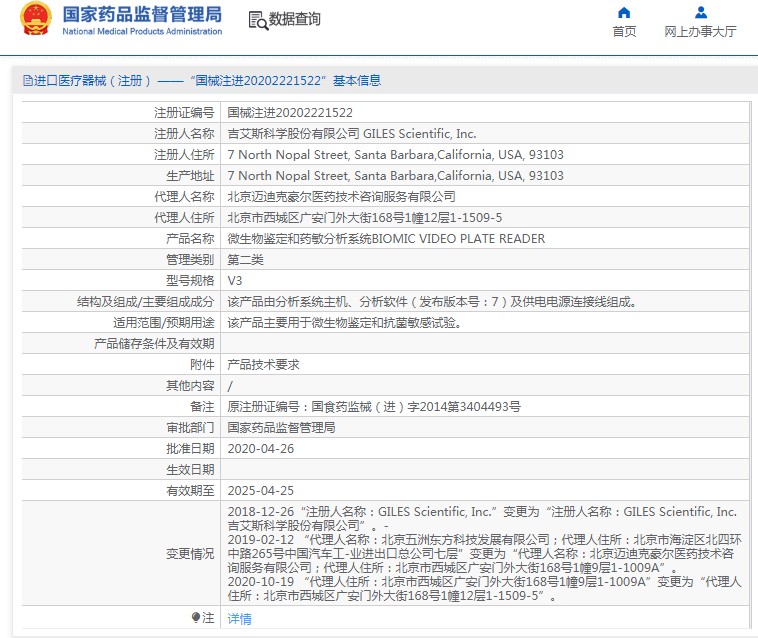Click the 网上办事大厅 user icon
The height and width of the screenshot is (638, 758).
point(700,13)
